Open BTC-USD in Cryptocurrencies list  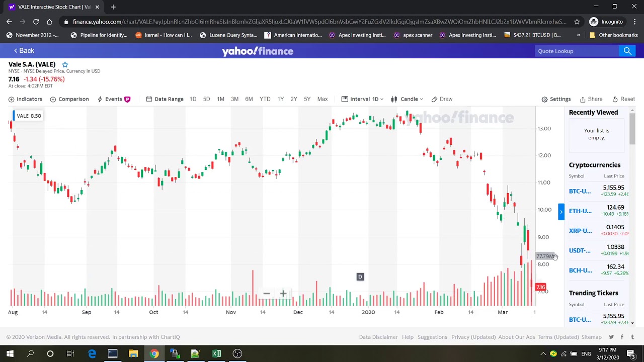pyautogui.click(x=580, y=191)
